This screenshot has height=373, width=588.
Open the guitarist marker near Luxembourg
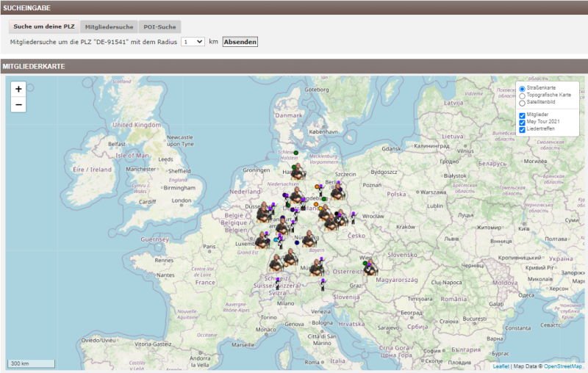coord(262,241)
